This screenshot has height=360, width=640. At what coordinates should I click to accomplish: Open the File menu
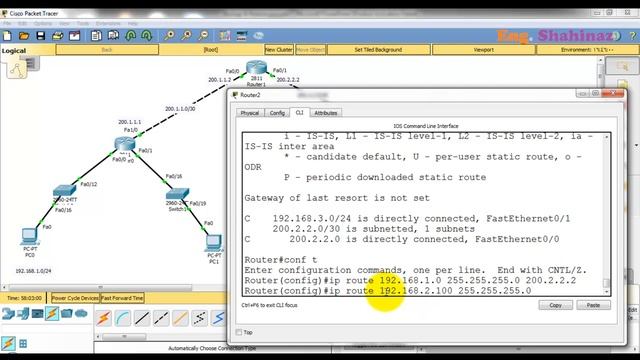click(7, 24)
